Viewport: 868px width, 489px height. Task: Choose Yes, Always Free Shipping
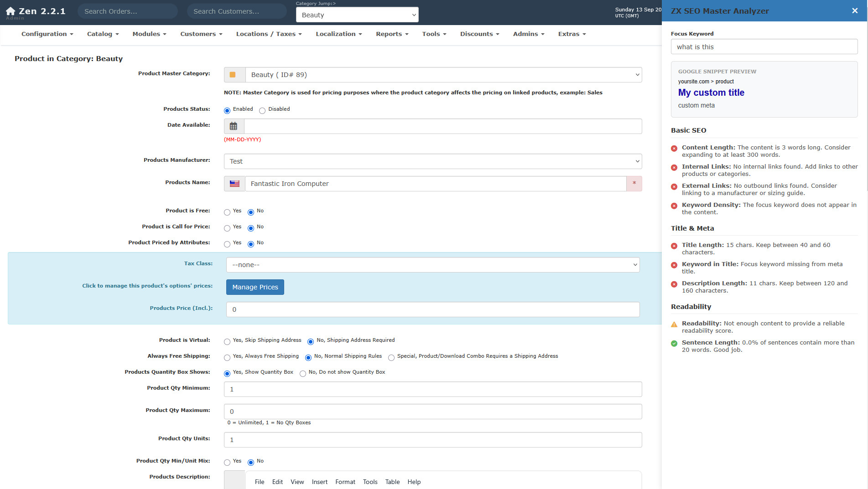pyautogui.click(x=227, y=358)
